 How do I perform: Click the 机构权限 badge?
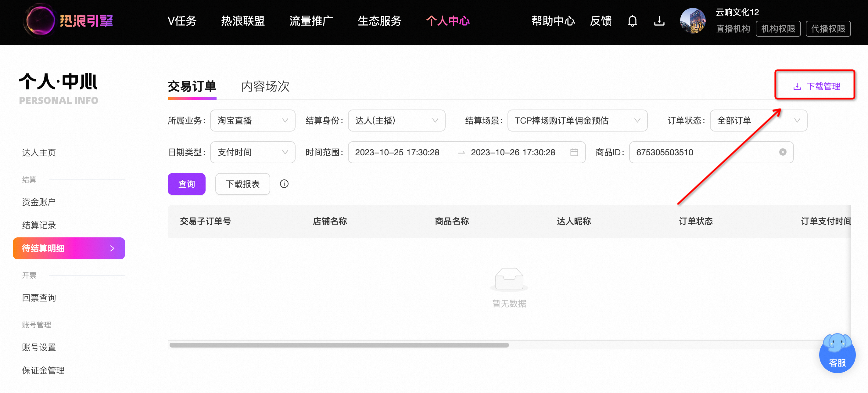click(x=778, y=29)
